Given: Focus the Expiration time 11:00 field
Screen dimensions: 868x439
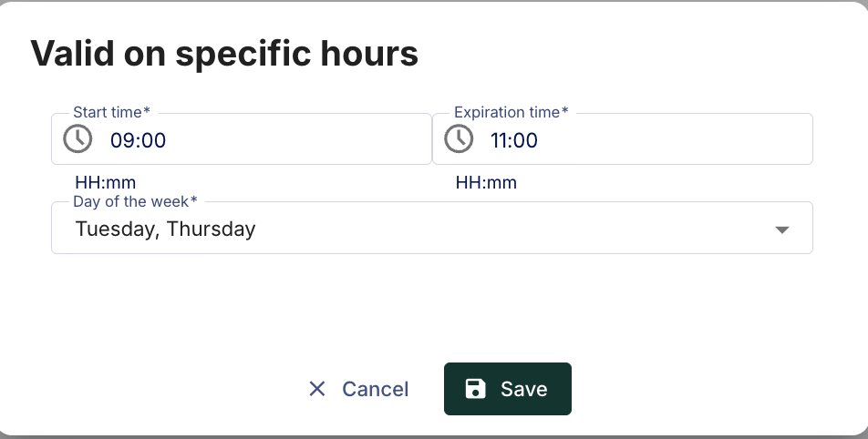Looking at the screenshot, I should 622,138.
